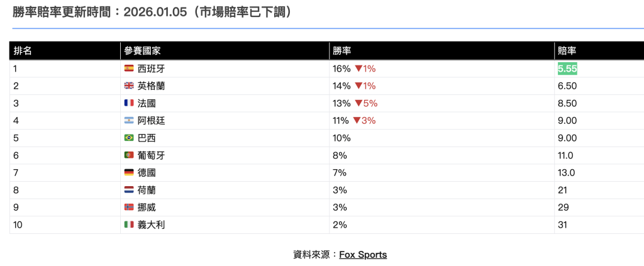Click France's red down 5% indicator
The height and width of the screenshot is (266, 644).
pyautogui.click(x=366, y=103)
